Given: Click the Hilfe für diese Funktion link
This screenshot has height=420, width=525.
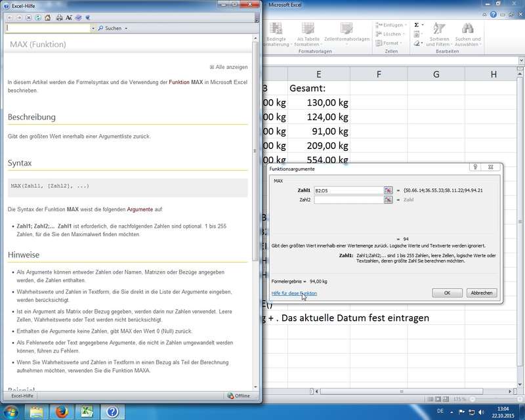Looking at the screenshot, I should (x=294, y=293).
